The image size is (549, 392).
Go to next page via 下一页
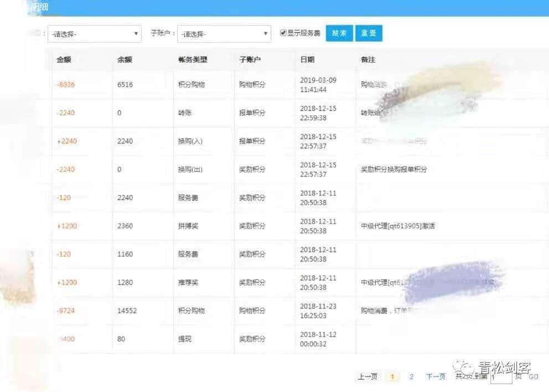pyautogui.click(x=436, y=377)
